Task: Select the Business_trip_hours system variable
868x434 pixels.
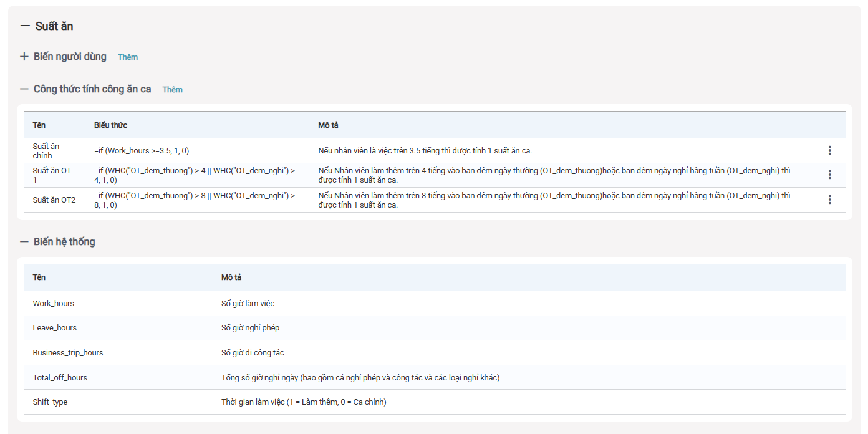Action: coord(68,353)
